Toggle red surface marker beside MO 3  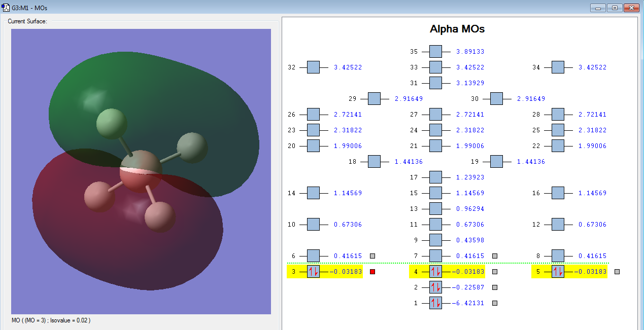(372, 272)
